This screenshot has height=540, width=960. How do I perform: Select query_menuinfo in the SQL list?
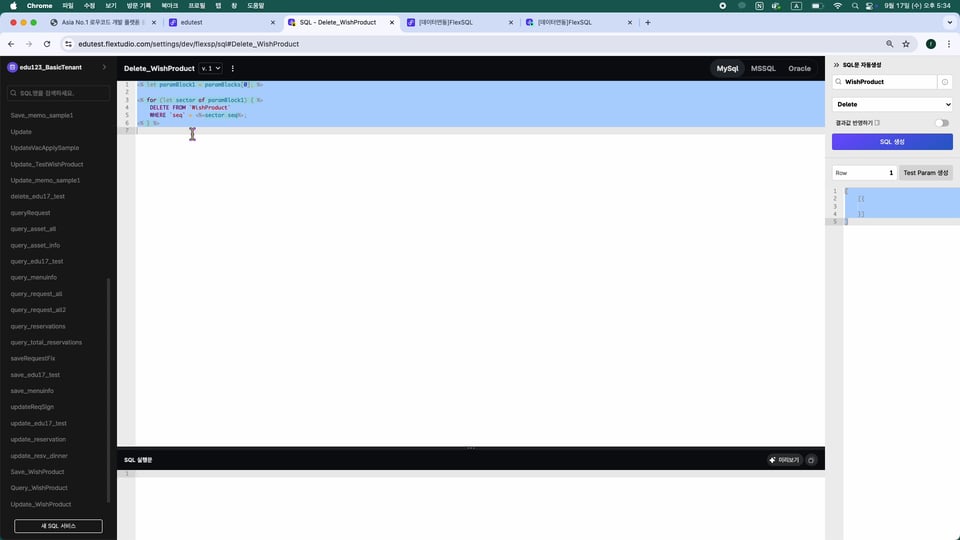point(34,278)
